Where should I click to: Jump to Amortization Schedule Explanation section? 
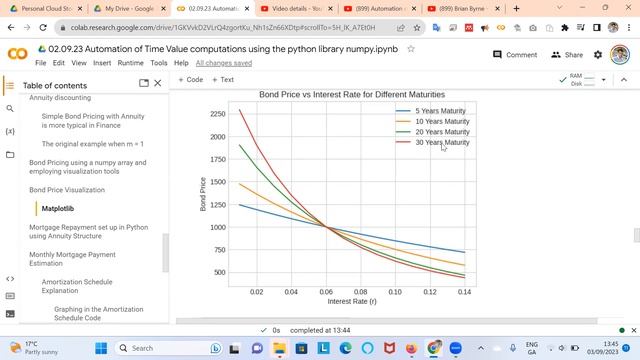[77, 286]
